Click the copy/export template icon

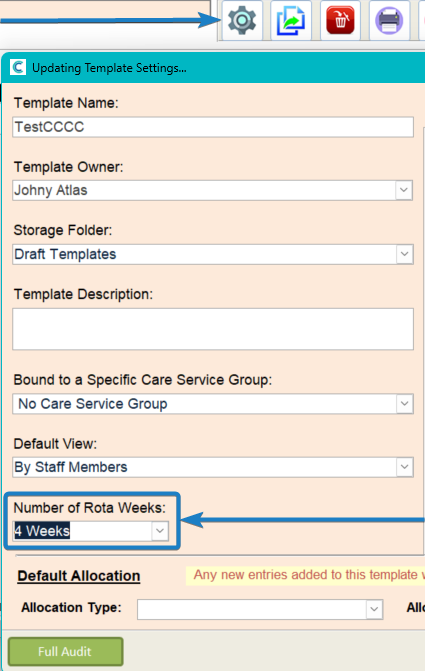pyautogui.click(x=291, y=20)
